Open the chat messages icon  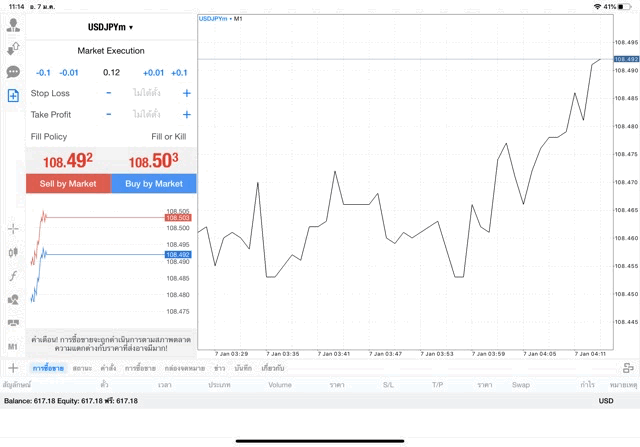(x=13, y=72)
